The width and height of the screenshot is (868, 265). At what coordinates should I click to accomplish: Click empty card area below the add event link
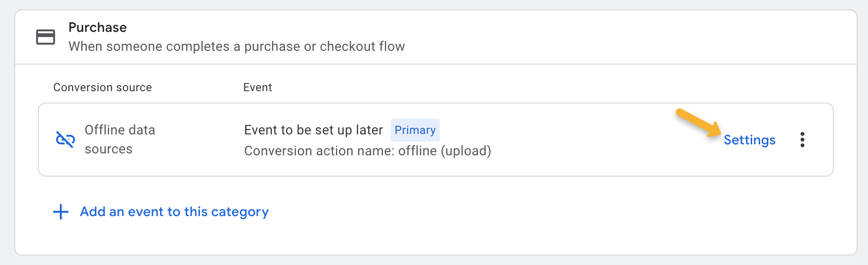coord(427,237)
